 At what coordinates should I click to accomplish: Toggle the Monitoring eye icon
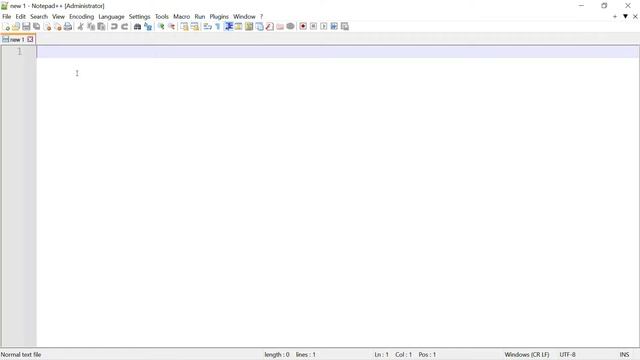[290, 27]
